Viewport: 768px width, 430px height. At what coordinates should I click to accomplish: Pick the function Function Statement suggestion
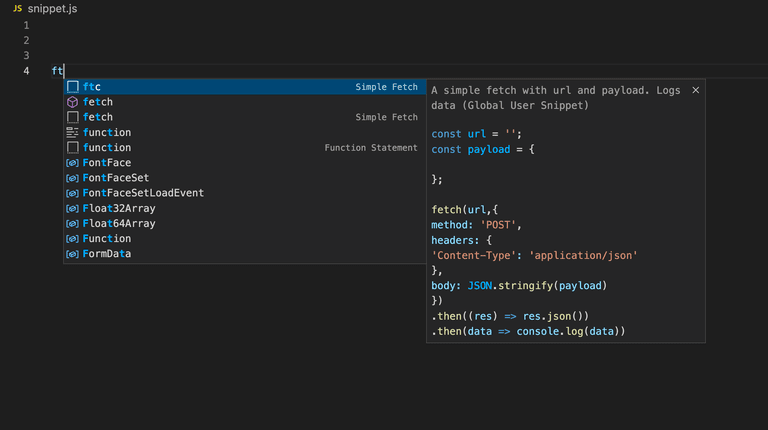point(245,147)
